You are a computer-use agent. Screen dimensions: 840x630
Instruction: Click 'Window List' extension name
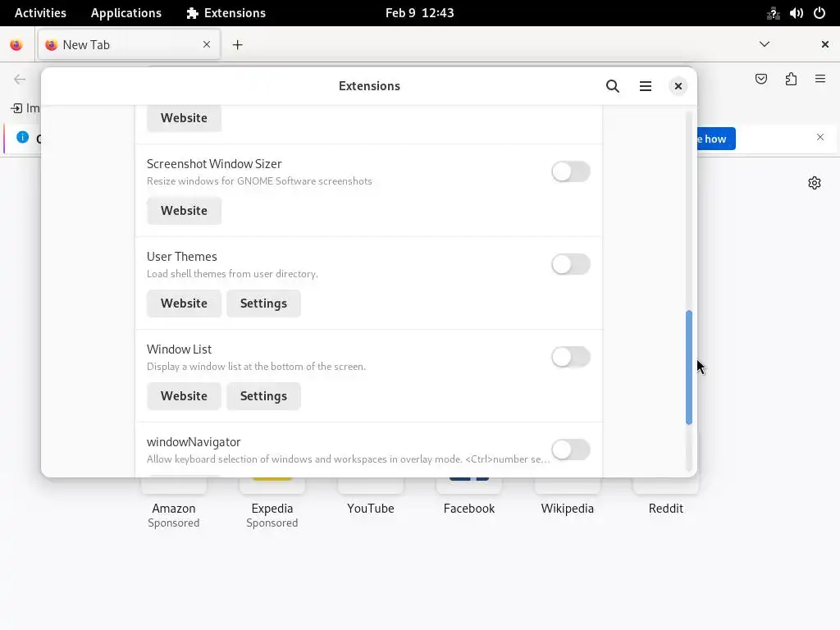[x=179, y=349]
